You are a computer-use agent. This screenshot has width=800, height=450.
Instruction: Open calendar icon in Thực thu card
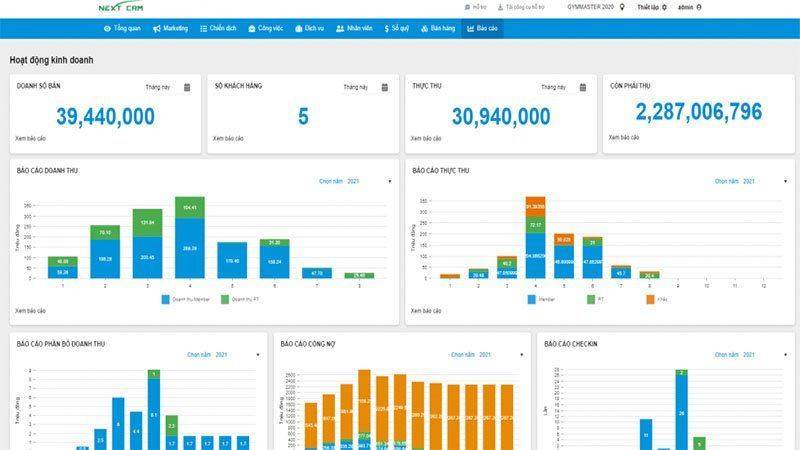(x=582, y=87)
